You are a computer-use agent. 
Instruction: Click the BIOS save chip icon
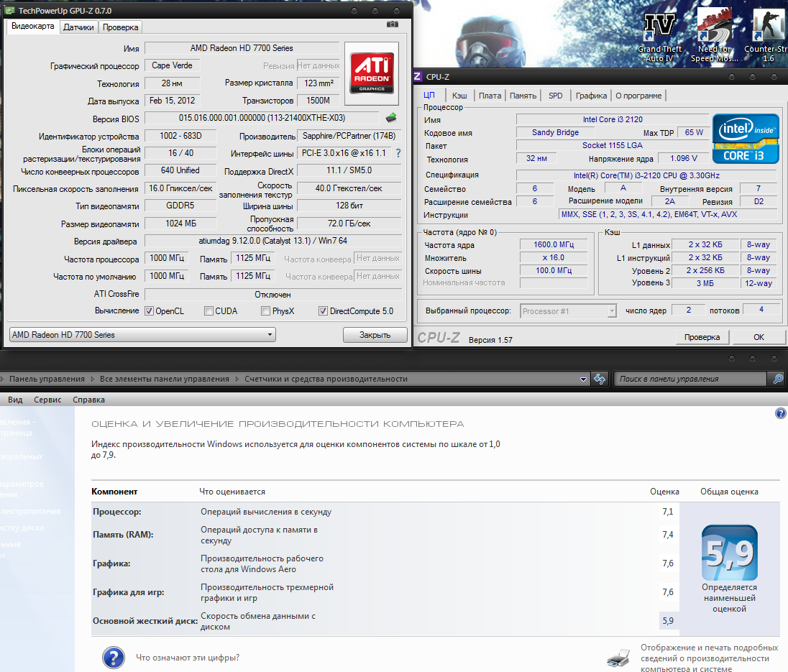point(391,118)
